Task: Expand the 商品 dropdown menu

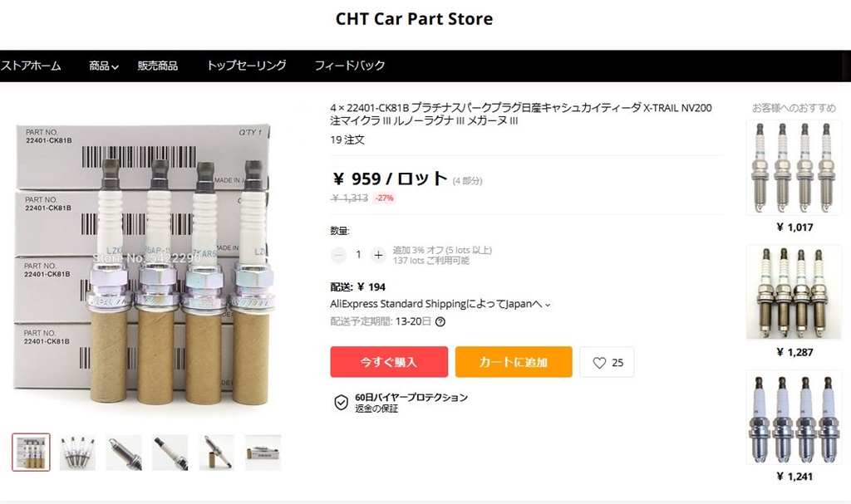Action: (104, 66)
